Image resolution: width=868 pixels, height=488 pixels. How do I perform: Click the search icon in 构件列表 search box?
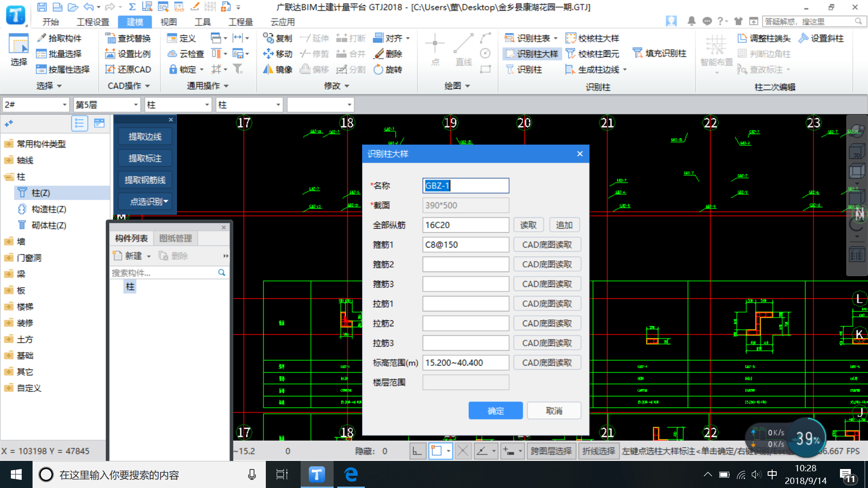click(x=222, y=272)
